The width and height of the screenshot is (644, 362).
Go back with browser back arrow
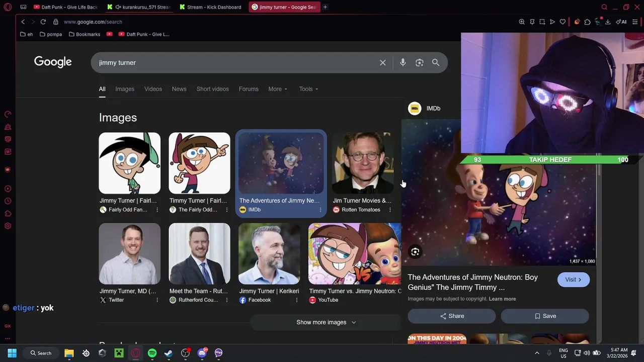pyautogui.click(x=23, y=22)
